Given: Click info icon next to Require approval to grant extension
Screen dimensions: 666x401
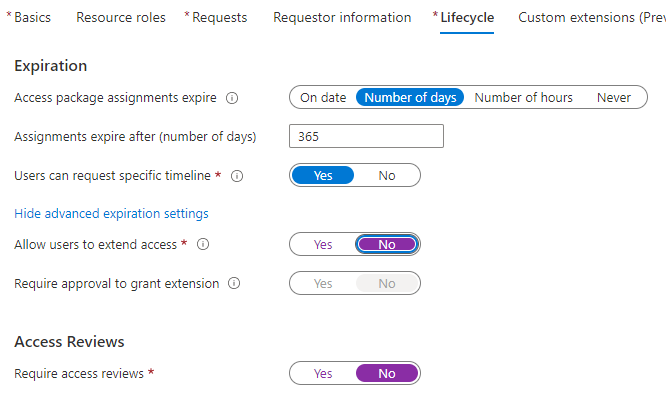Looking at the screenshot, I should [234, 284].
